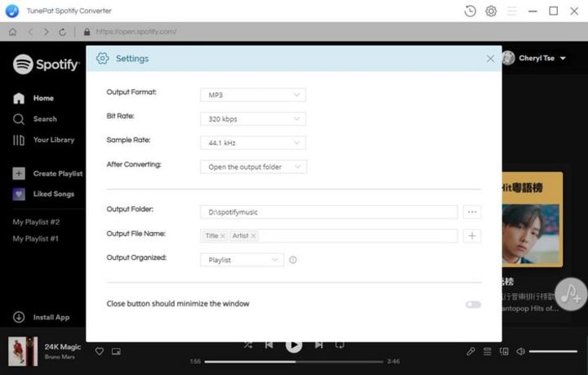Click Create Playlist in the sidebar
The image size is (588, 375).
[x=47, y=173]
